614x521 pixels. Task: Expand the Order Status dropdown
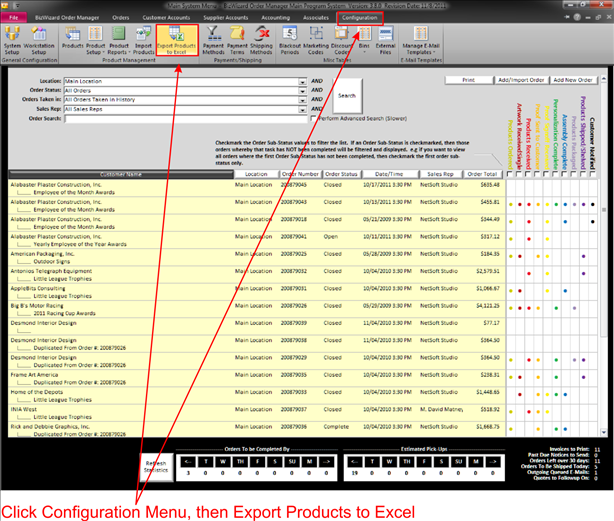point(302,91)
